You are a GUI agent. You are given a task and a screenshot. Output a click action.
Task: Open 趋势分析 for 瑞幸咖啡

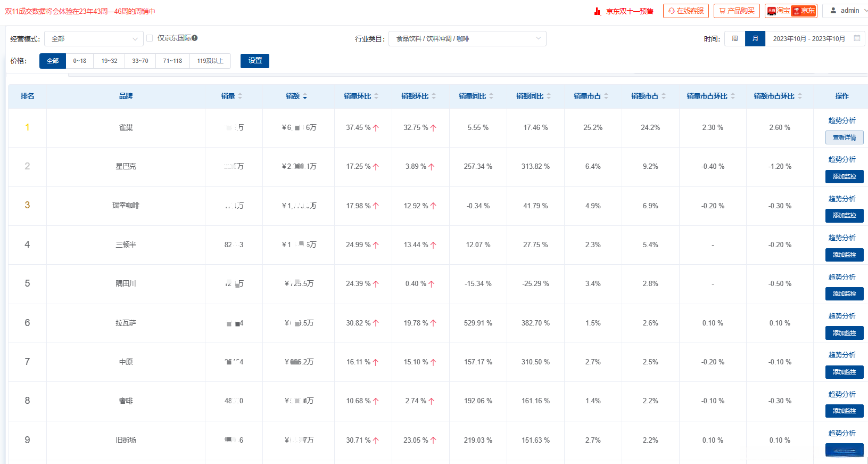click(842, 199)
